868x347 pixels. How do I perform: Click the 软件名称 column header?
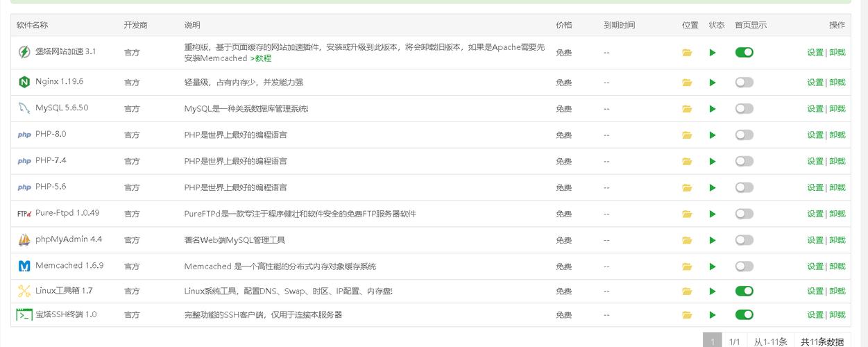tap(33, 25)
